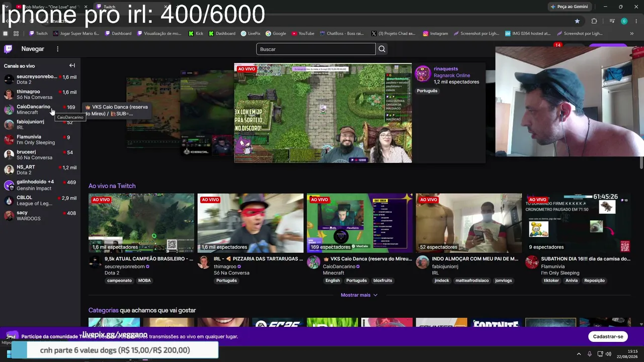Open the Instagram bookmark
The image size is (644, 362).
tap(435, 34)
